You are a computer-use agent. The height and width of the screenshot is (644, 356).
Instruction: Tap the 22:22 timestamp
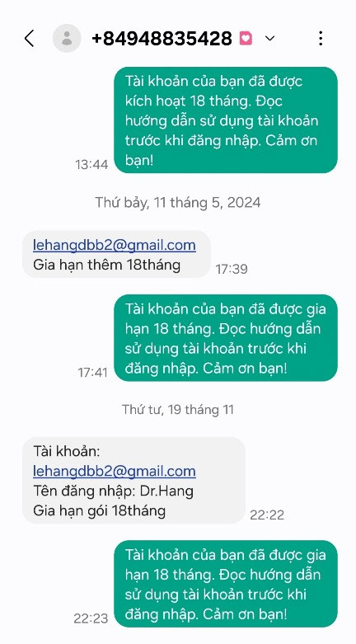(267, 515)
